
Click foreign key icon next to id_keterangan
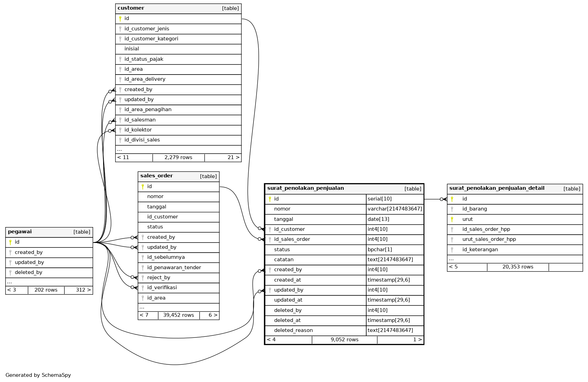(452, 250)
